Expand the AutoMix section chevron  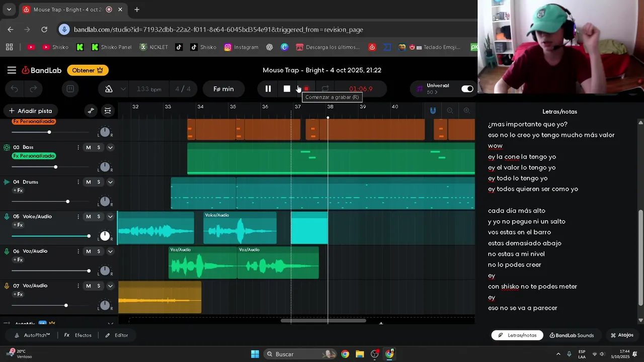(x=110, y=323)
